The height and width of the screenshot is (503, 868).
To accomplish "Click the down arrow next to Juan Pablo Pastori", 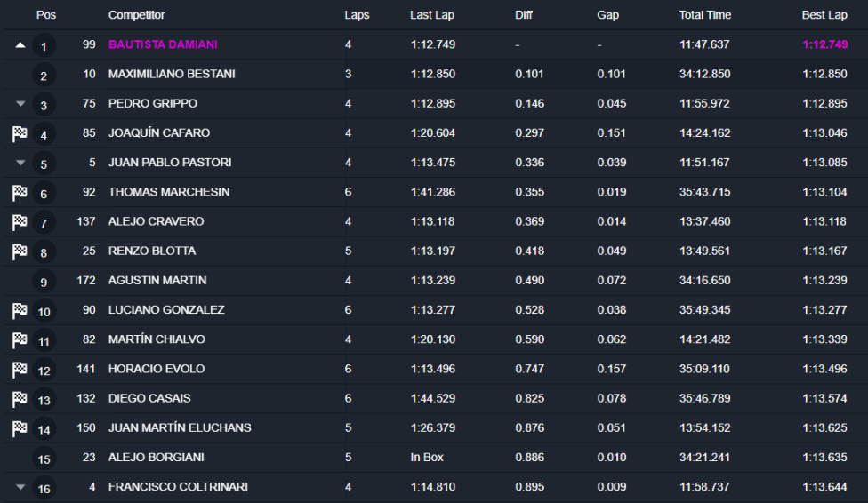I will [20, 163].
